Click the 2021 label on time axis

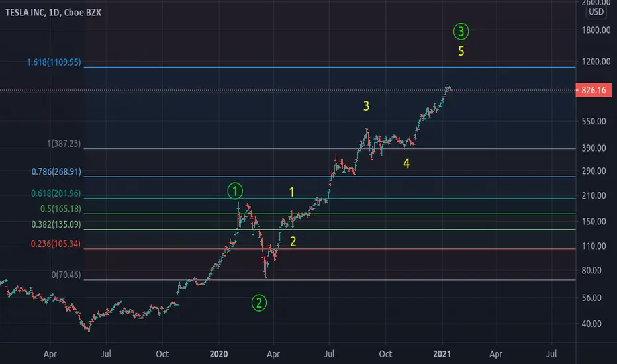[442, 354]
